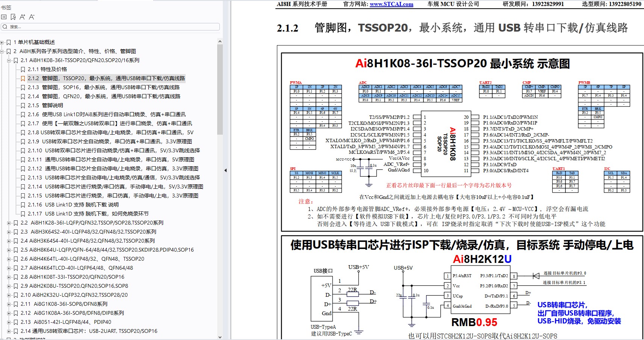Screen dimensions: 644x340
Task: Open bookmark '2.1.11 通用USB转串口芯片' 5V原理图
Action: pyautogui.click(x=111, y=159)
